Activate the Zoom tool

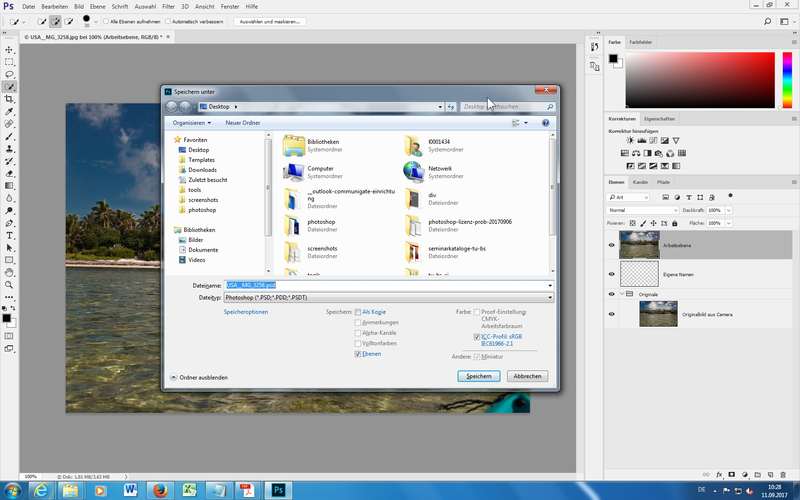(10, 285)
